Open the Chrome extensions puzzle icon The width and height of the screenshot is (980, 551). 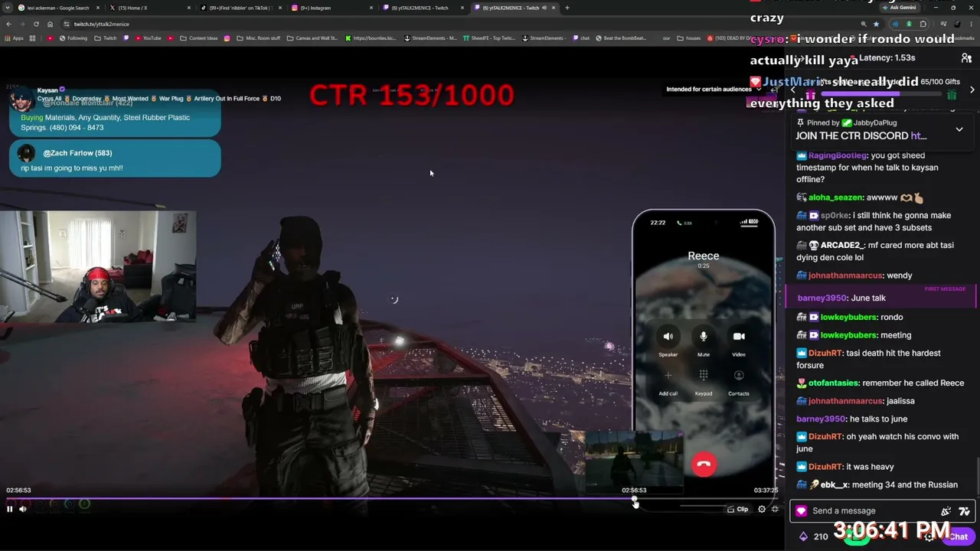(923, 24)
